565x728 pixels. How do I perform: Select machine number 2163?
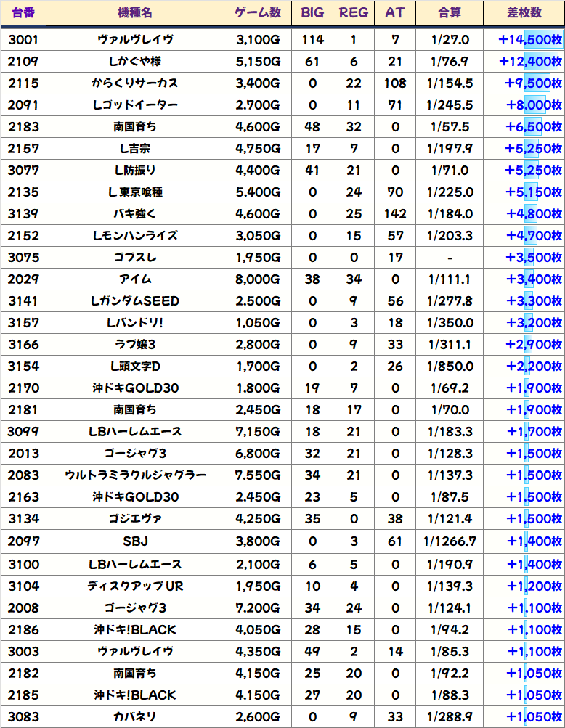pos(23,497)
